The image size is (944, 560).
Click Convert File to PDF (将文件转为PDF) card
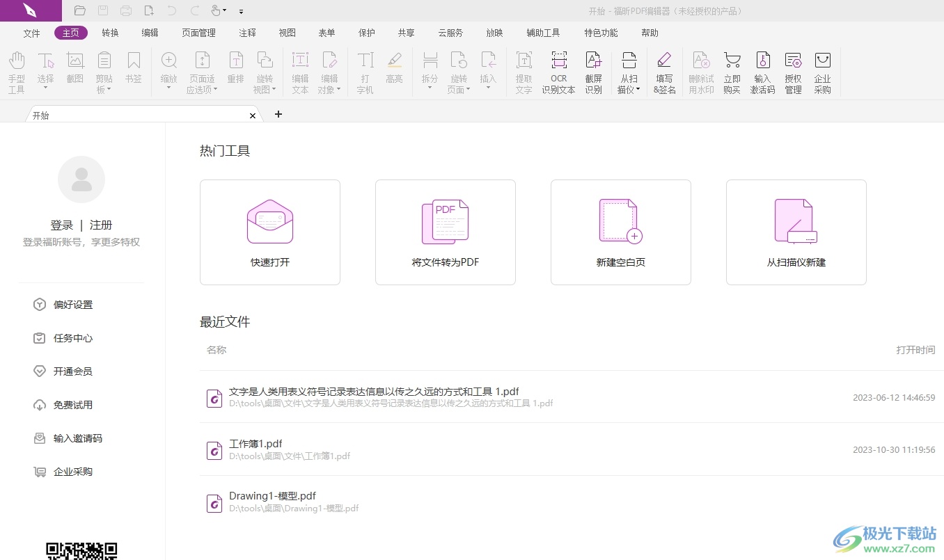point(446,232)
